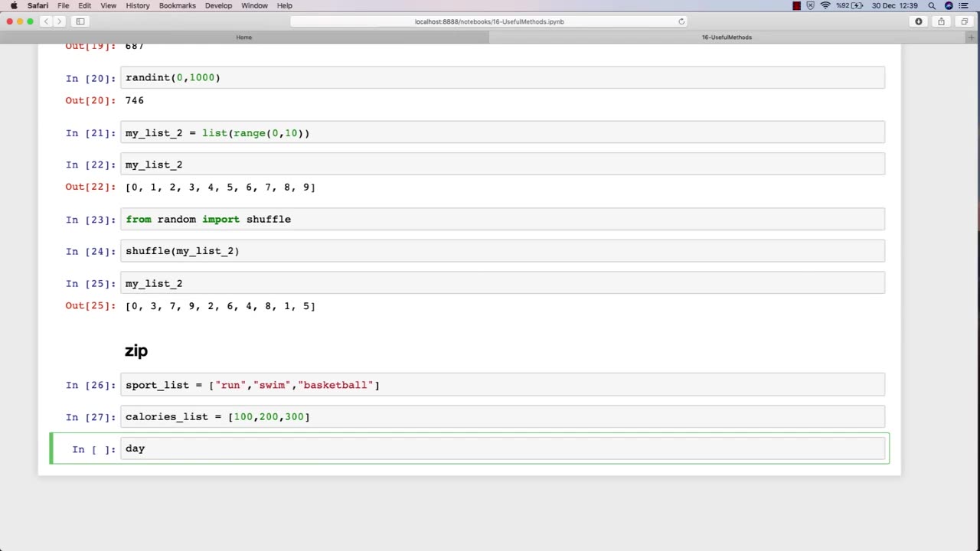Viewport: 980px width, 551px height.
Task: Click the empty In [ ] prompt
Action: coord(93,449)
